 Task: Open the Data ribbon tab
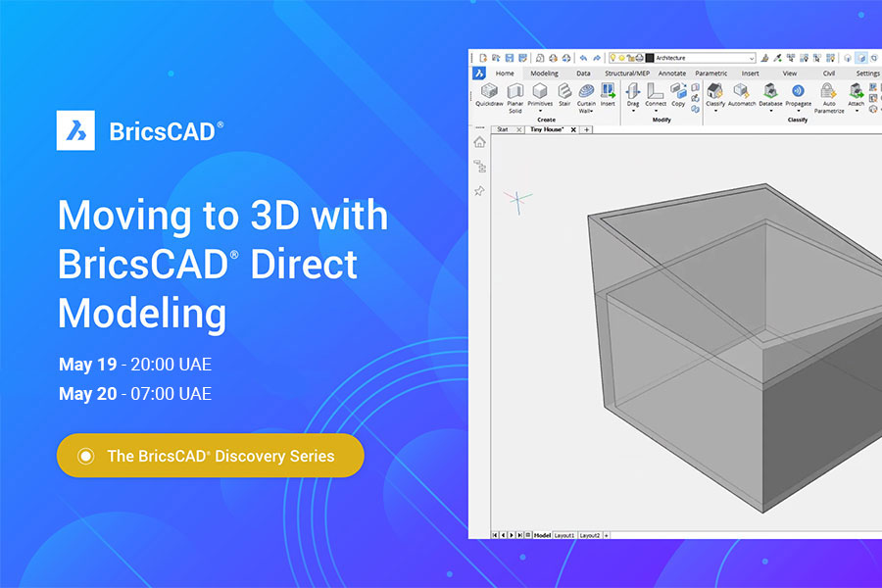tap(583, 73)
